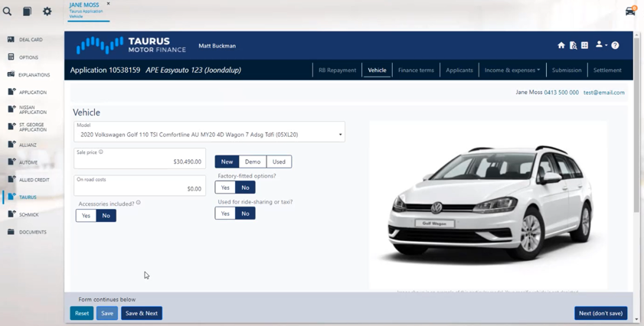The height and width of the screenshot is (326, 644).
Task: Set Factory-fitted options to No
Action: pyautogui.click(x=245, y=187)
